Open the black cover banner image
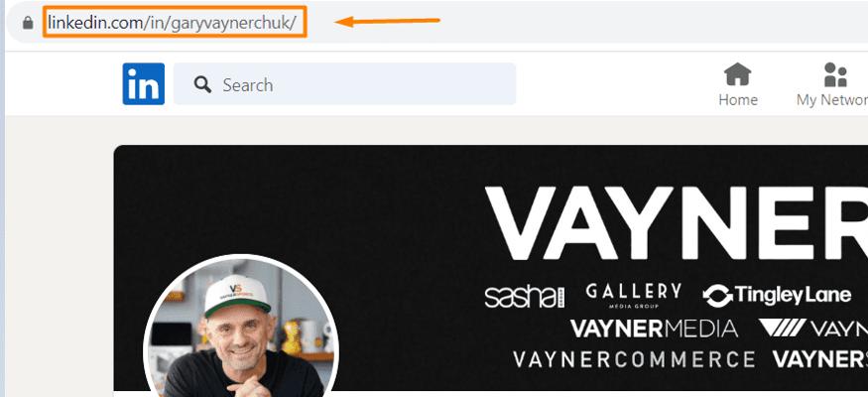 click(490, 271)
